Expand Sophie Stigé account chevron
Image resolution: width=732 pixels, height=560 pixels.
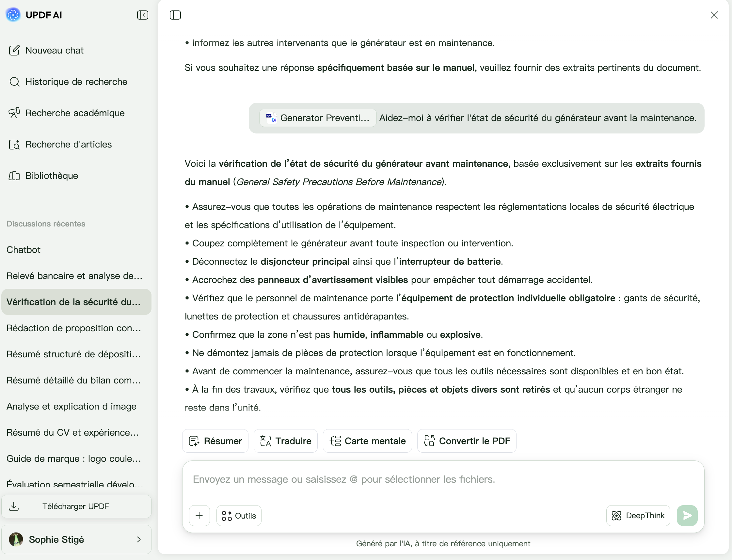(x=139, y=539)
